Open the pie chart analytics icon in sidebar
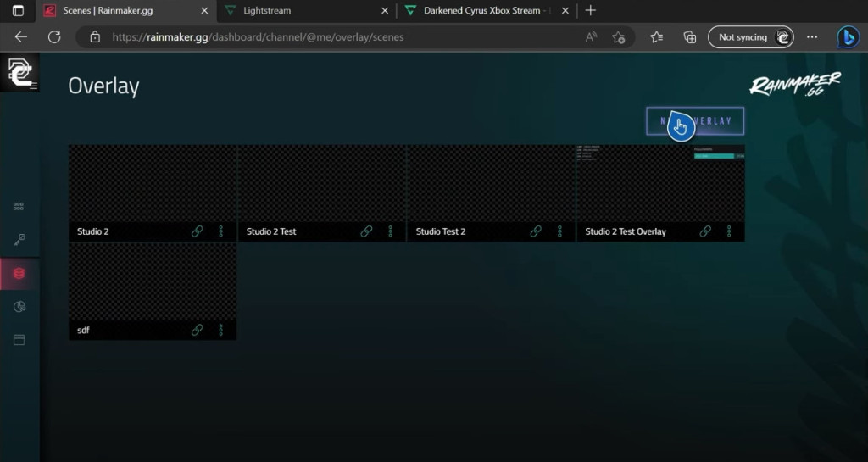Image resolution: width=868 pixels, height=462 pixels. tap(19, 307)
